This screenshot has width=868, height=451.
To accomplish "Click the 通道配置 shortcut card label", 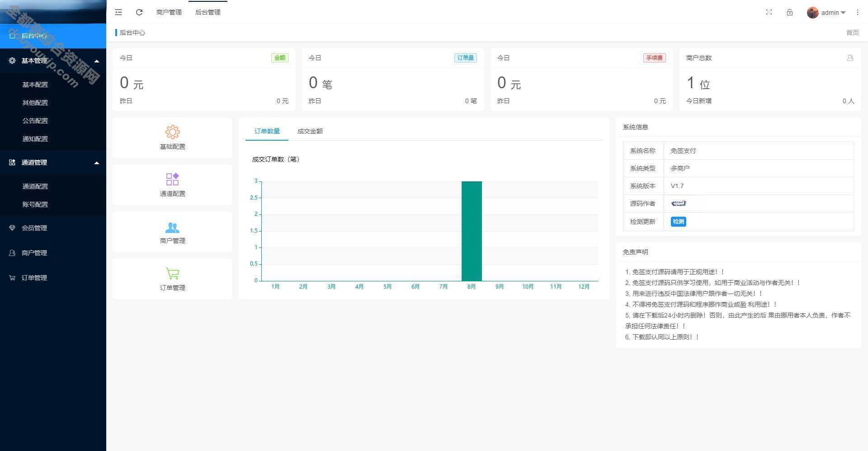I will tap(172, 194).
